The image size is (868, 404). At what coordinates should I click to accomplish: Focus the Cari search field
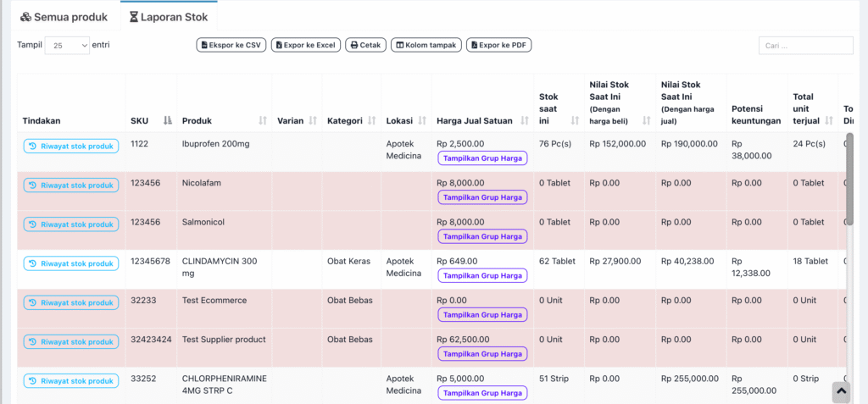point(805,46)
